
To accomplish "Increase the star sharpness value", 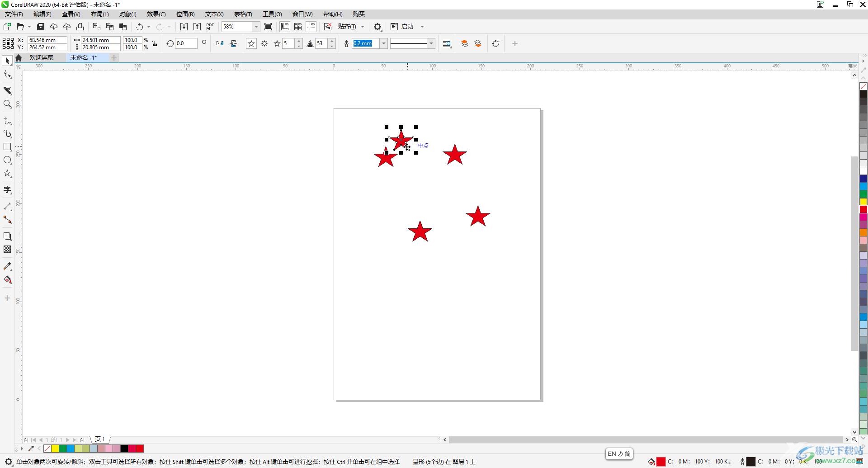I will (x=332, y=41).
